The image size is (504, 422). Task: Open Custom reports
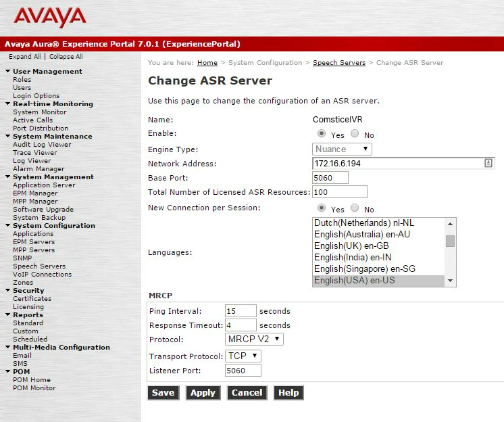click(26, 331)
